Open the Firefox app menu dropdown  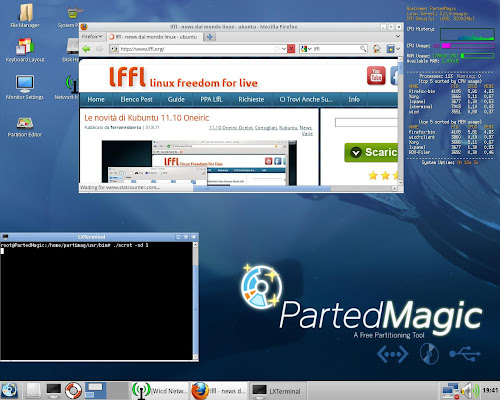click(92, 37)
